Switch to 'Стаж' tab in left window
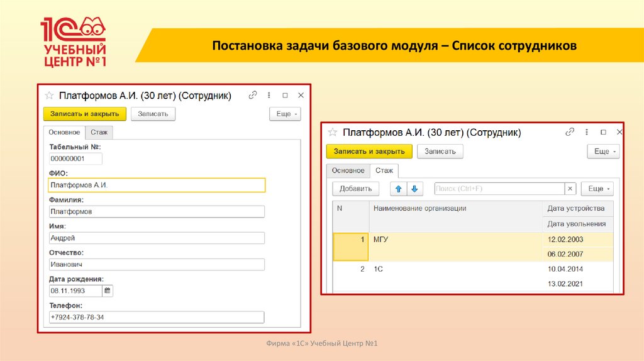This screenshot has height=361, width=644. point(99,132)
